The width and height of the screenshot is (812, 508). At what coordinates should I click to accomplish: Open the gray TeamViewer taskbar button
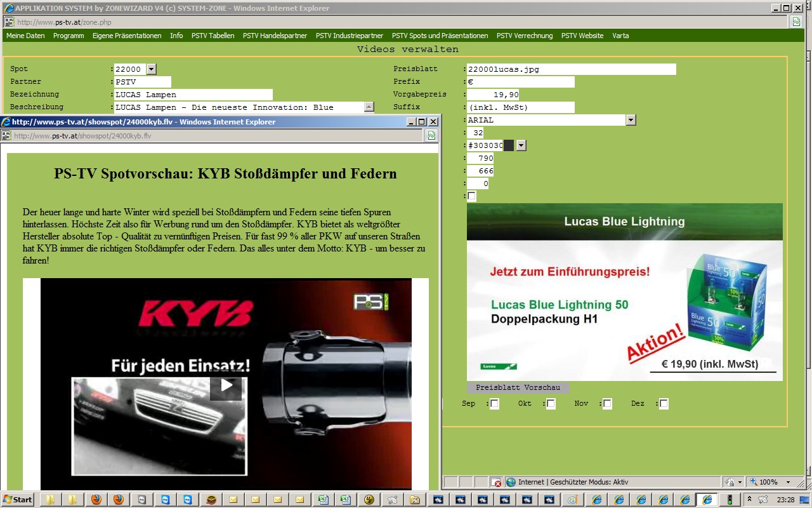coord(141,500)
